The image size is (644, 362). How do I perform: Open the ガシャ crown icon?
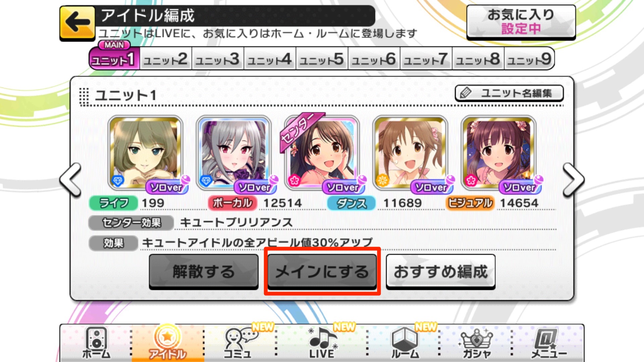(x=476, y=343)
